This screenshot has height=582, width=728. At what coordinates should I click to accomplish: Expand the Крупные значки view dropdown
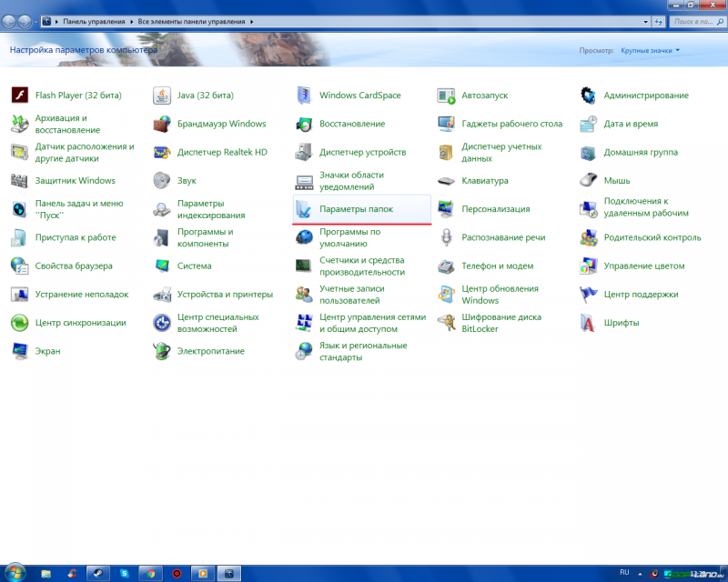coord(650,50)
